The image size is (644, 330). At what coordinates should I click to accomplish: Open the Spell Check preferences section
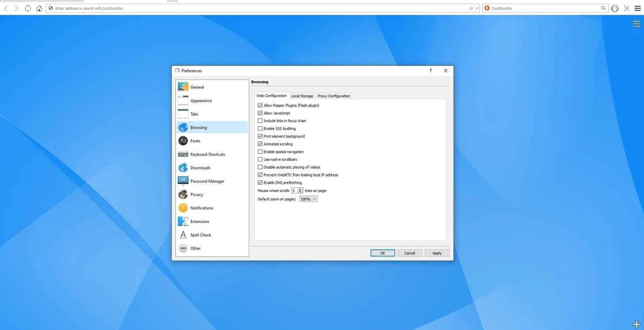tap(212, 235)
